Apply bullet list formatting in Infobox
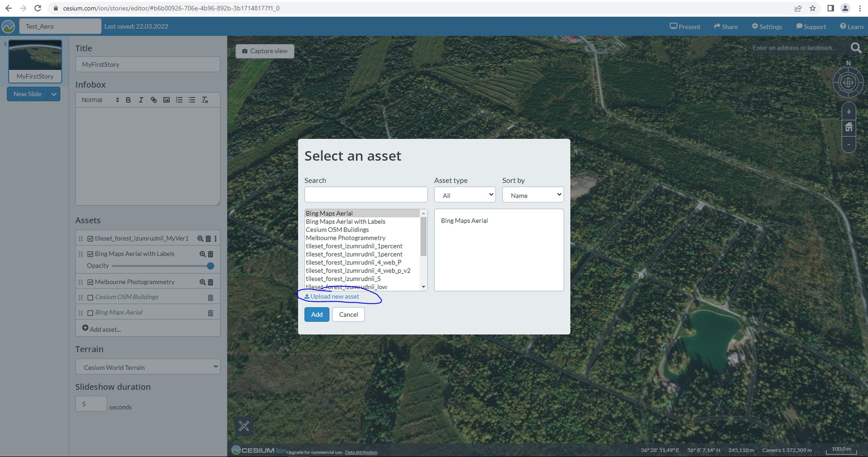868x457 pixels. (192, 100)
